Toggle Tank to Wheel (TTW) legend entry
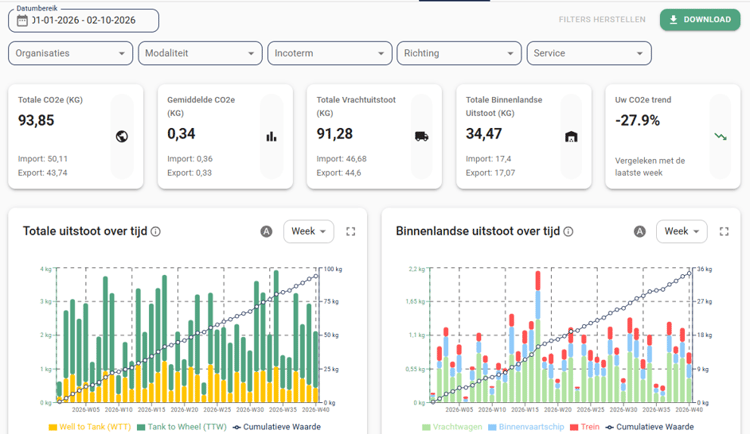Screen dimensions: 750x434 [x=182, y=427]
